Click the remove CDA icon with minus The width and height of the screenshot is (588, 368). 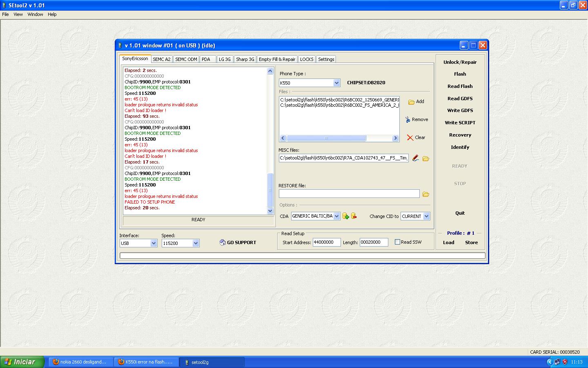click(x=354, y=216)
